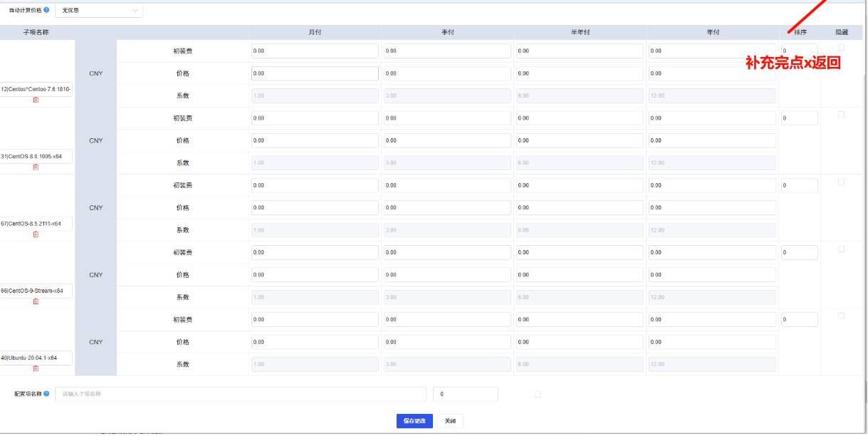
Task: Delete the CentOS-8.0.1905-x64 sub-item
Action: pyautogui.click(x=36, y=167)
